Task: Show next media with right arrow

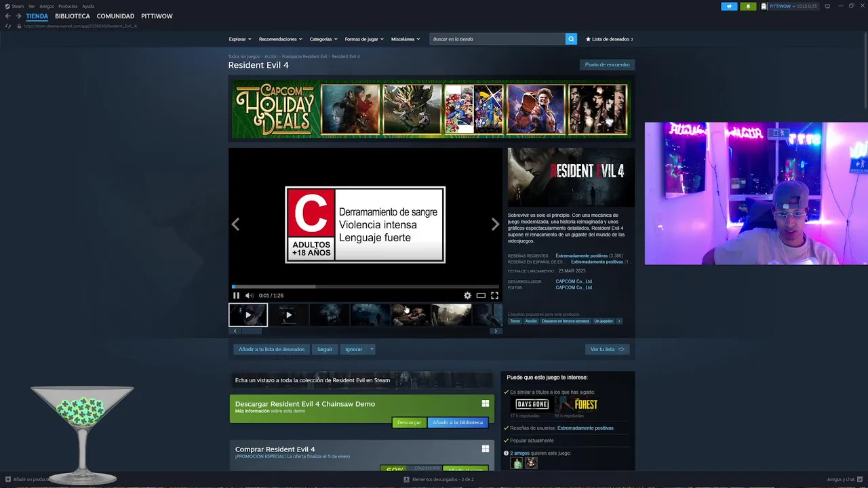Action: click(x=495, y=224)
